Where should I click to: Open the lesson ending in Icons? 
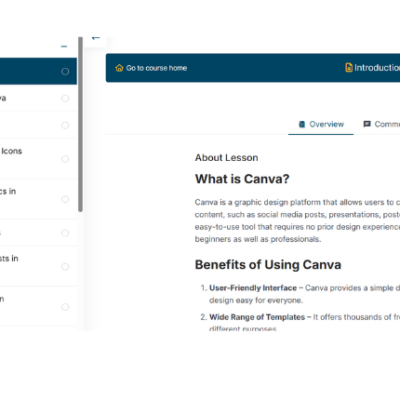pyautogui.click(x=38, y=159)
